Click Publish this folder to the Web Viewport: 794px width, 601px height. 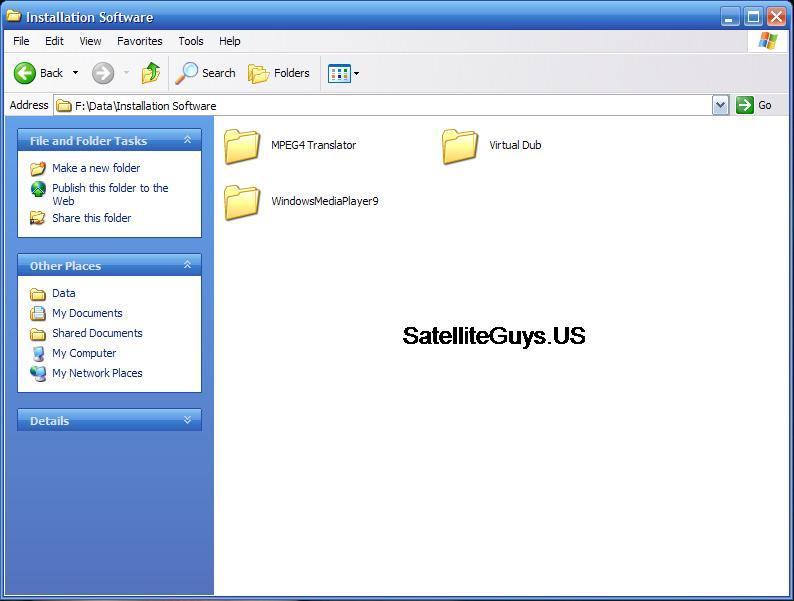click(x=110, y=194)
